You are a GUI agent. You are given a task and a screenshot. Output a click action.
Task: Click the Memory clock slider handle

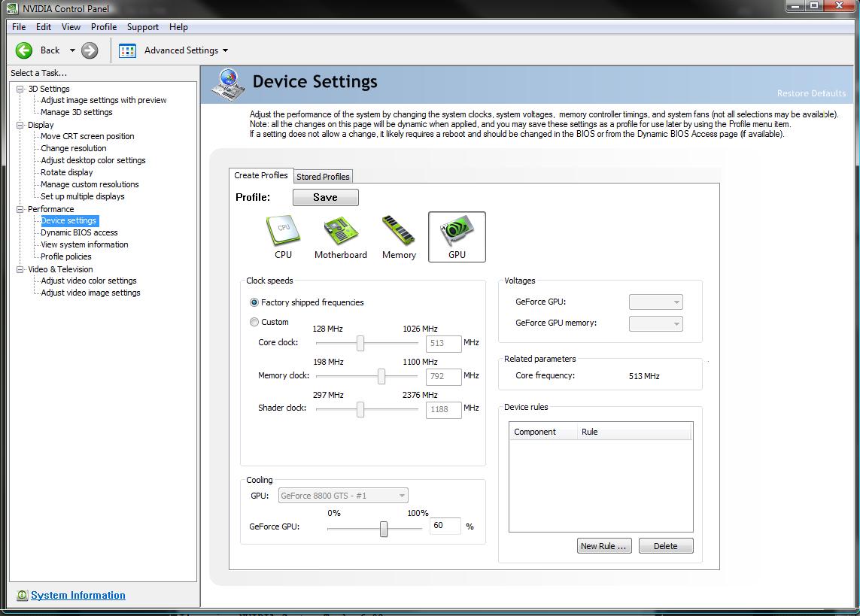tap(381, 376)
